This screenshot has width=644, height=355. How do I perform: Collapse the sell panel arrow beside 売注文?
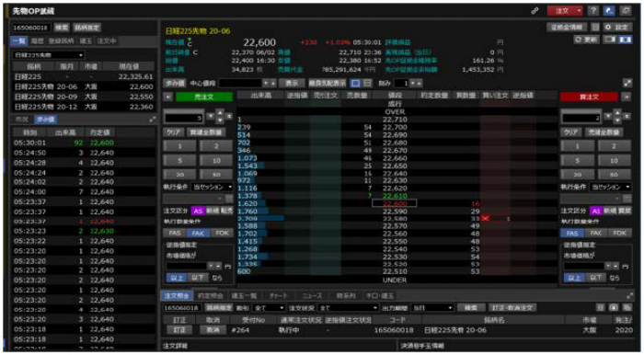[167, 97]
